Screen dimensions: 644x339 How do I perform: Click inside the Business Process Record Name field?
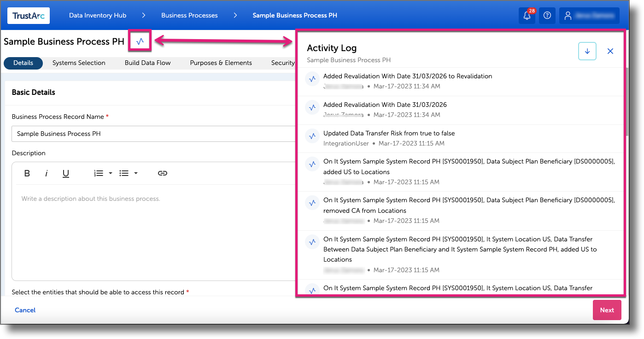[138, 133]
